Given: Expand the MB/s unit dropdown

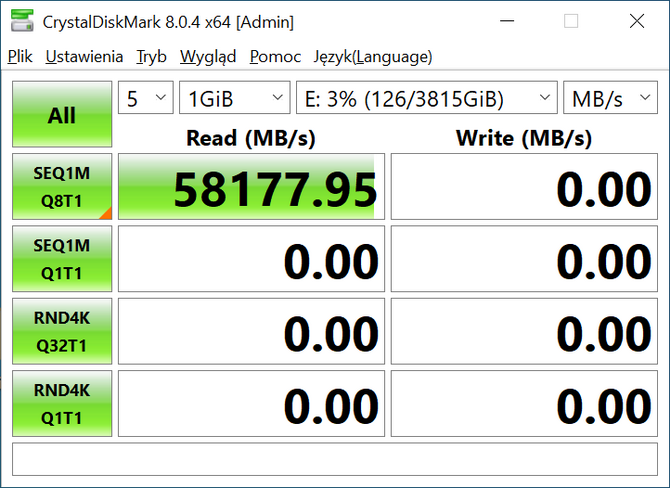Looking at the screenshot, I should coord(610,97).
